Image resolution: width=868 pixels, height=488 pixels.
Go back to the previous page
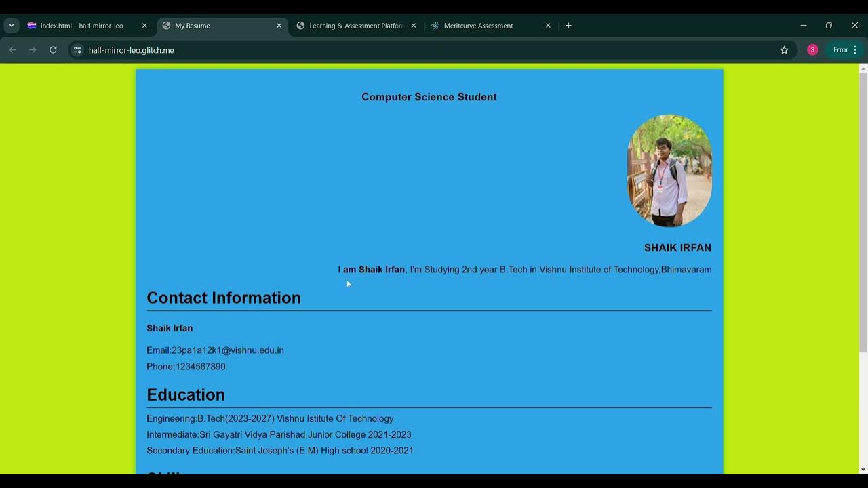(12, 50)
